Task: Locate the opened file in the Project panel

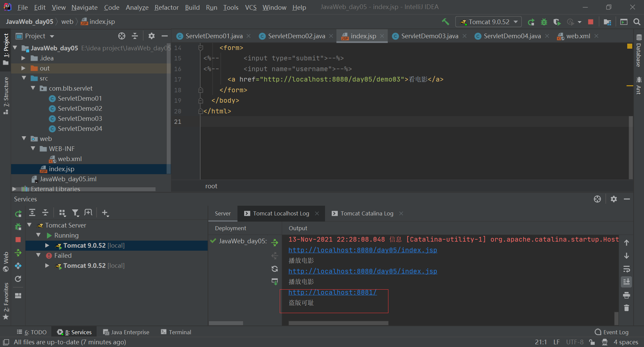Action: (122, 36)
